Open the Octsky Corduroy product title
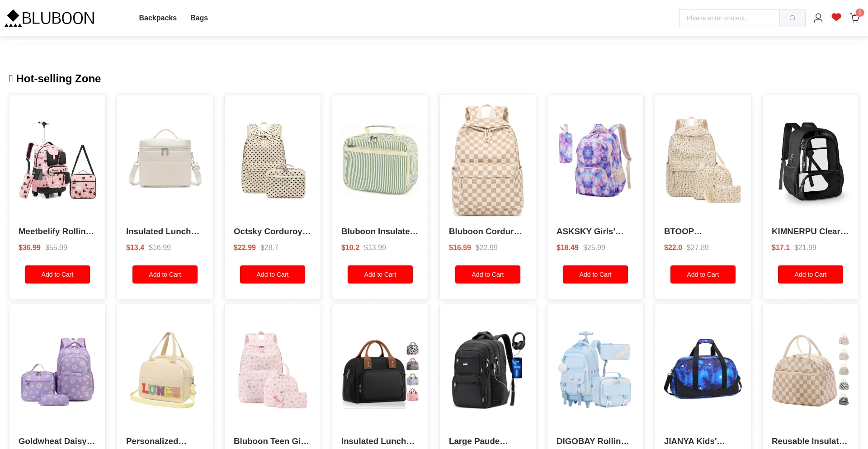Image resolution: width=868 pixels, height=449 pixels. coord(272,231)
